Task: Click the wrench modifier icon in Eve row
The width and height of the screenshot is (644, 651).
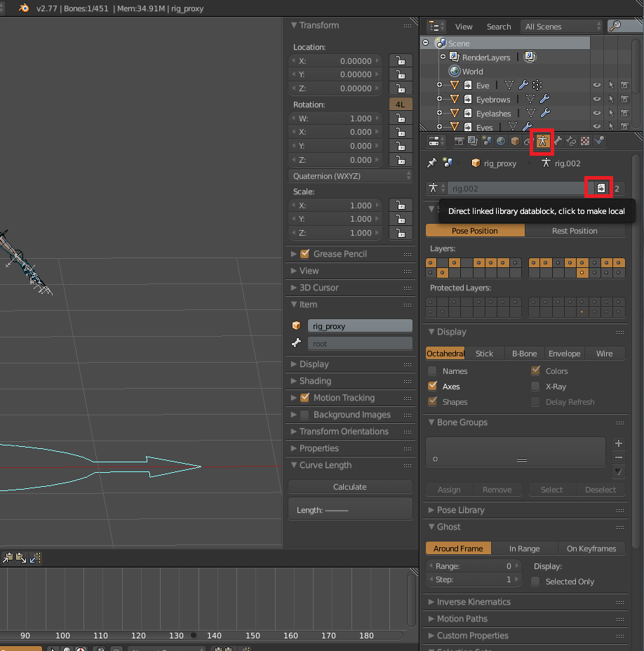Action: [x=523, y=85]
